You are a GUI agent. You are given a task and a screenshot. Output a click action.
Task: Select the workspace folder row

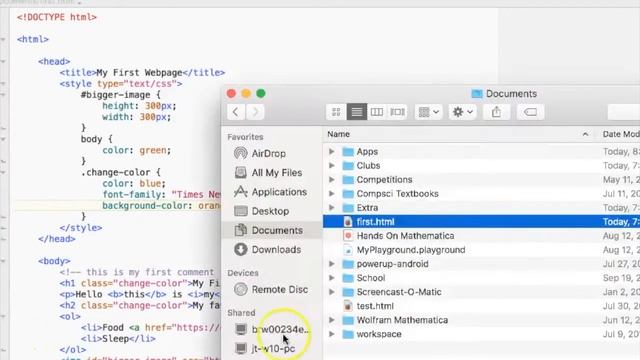[481, 334]
